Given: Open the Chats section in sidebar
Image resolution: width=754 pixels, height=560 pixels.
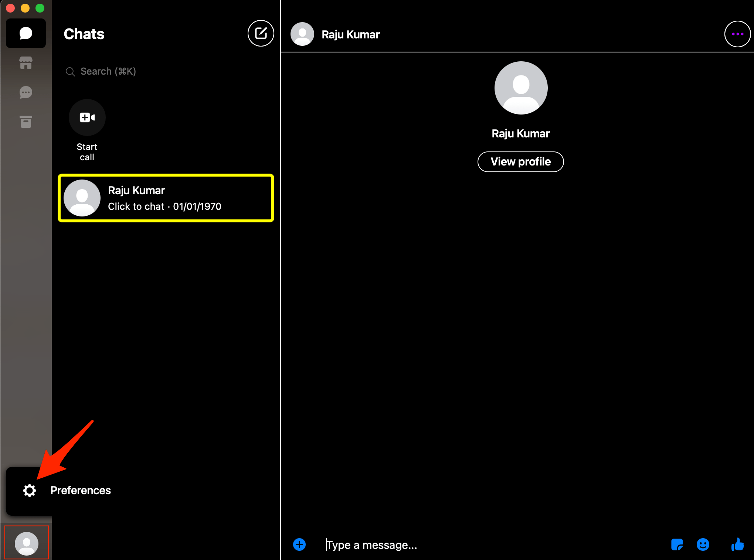Looking at the screenshot, I should pos(26,33).
